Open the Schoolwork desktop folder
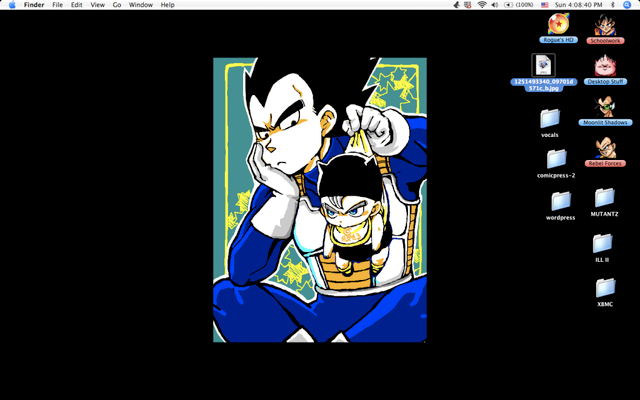This screenshot has height=400, width=640. [x=605, y=25]
